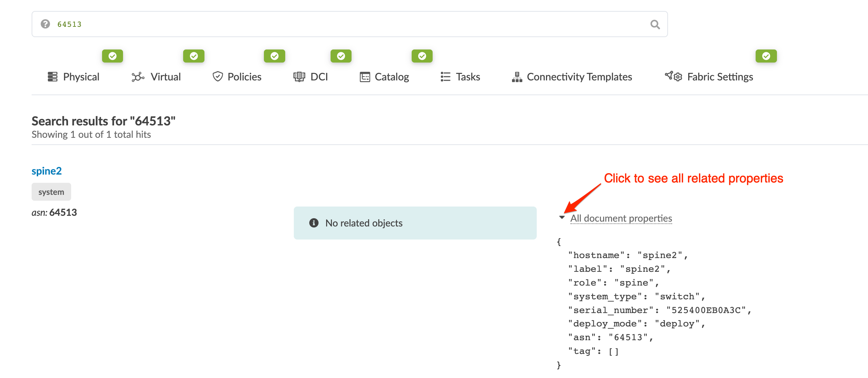868x378 pixels.
Task: Toggle the checkmark filter above Fabric Settings
Action: coord(766,56)
